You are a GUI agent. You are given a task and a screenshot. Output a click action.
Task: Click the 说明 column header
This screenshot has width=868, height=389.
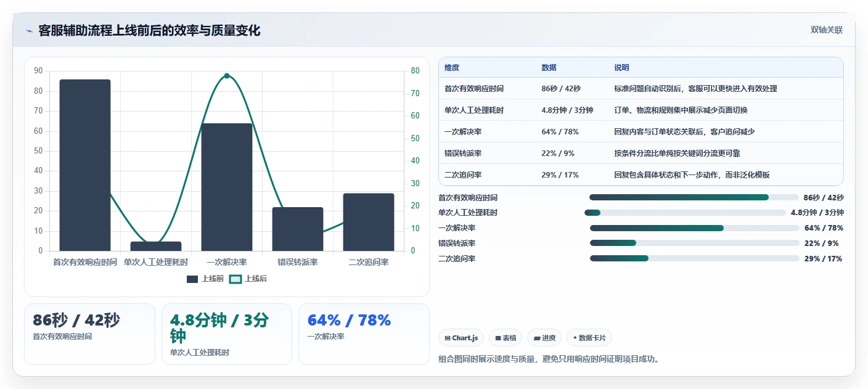click(621, 68)
